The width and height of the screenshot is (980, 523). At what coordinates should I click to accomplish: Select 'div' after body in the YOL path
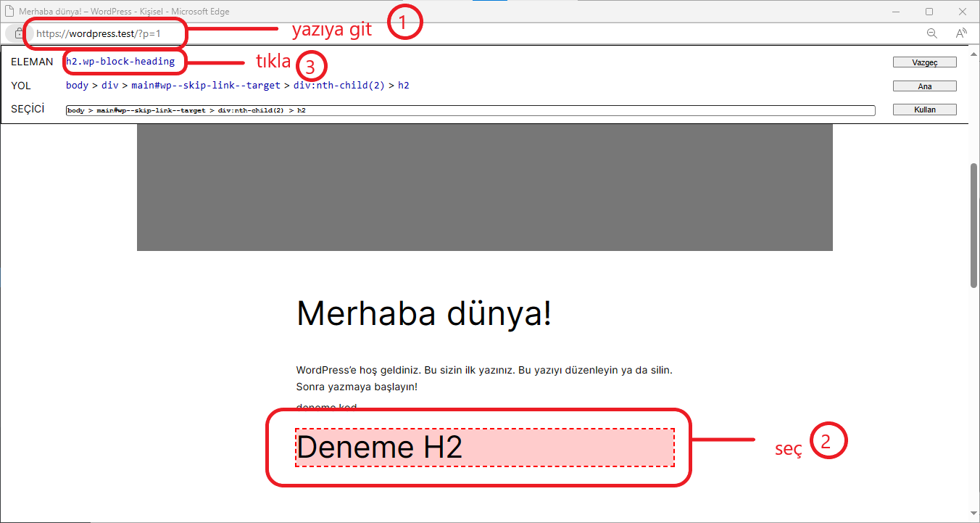coord(109,86)
